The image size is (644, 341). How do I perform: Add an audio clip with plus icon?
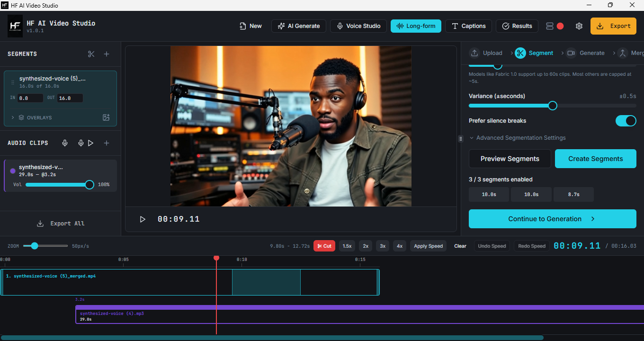point(107,143)
